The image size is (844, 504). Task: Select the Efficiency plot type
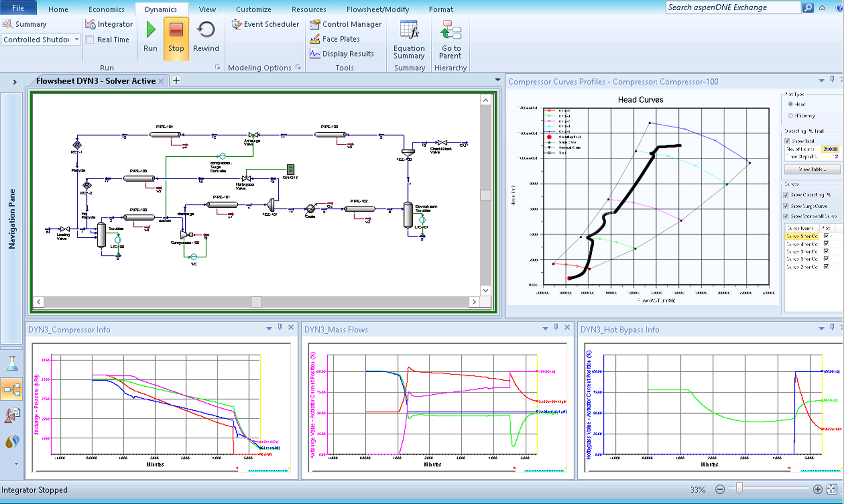pos(791,116)
